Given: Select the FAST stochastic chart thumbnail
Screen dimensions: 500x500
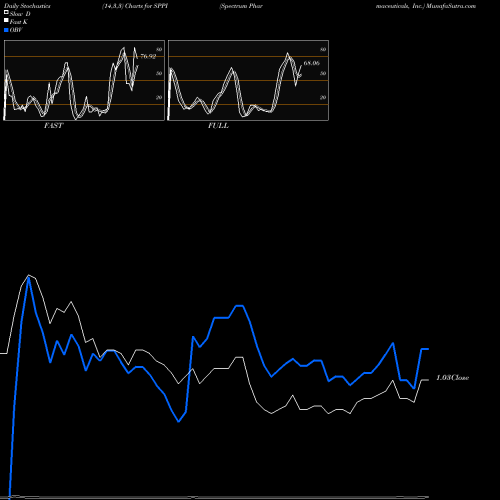Looking at the screenshot, I should tap(84, 80).
